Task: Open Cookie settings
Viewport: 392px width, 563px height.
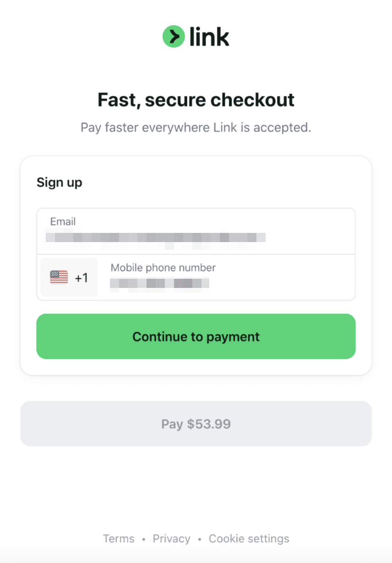Action: [249, 539]
